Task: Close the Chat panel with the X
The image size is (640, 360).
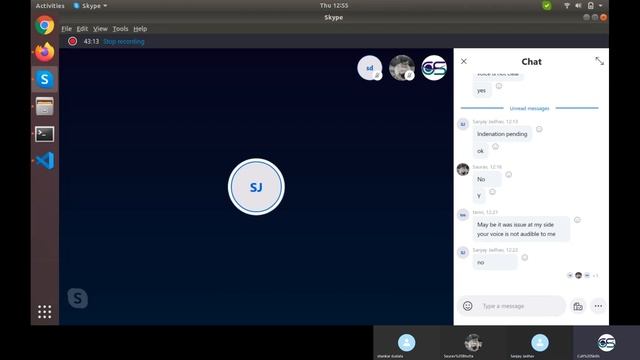Action: (464, 61)
